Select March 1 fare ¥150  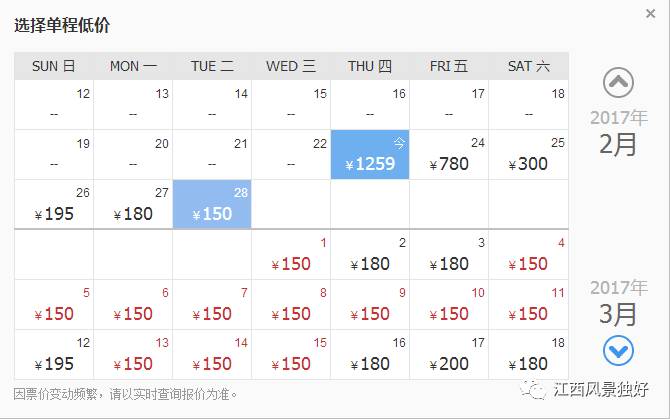290,255
